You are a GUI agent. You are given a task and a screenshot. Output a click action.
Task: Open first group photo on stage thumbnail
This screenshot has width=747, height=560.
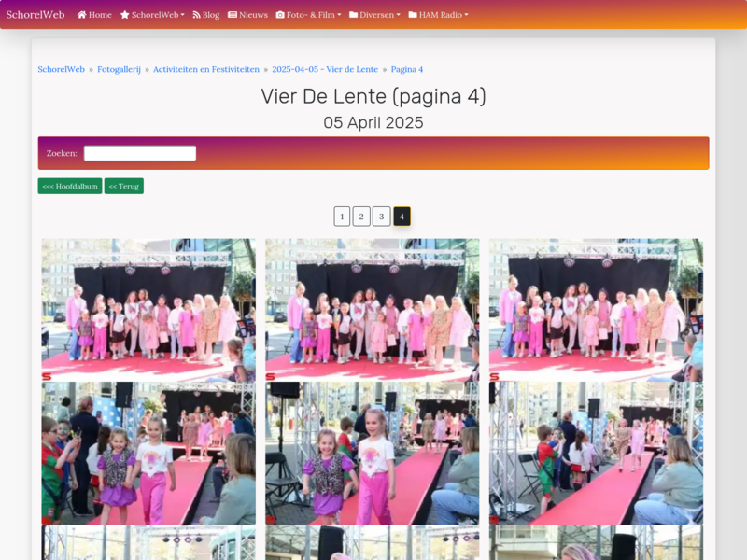(x=148, y=310)
